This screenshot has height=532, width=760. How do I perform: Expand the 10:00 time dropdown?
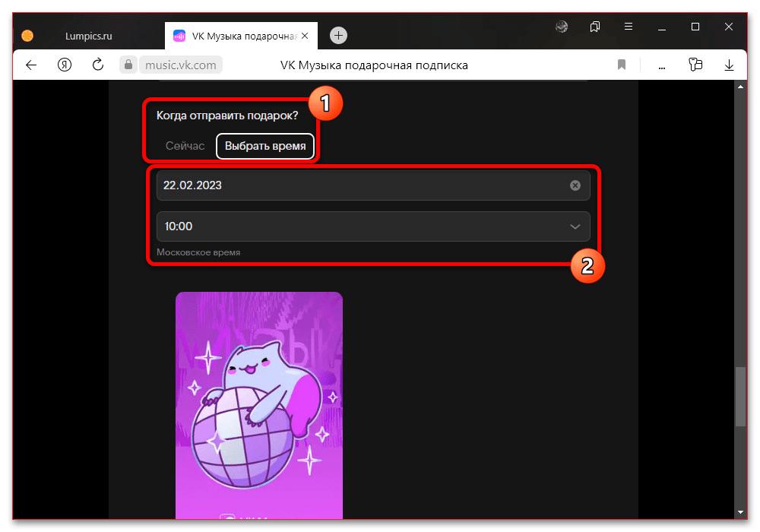(373, 226)
